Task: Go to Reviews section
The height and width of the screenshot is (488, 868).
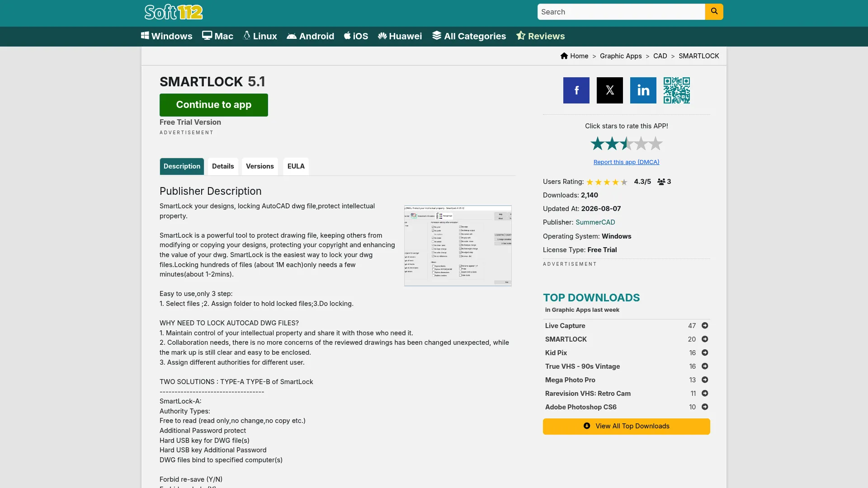Action: [x=540, y=36]
